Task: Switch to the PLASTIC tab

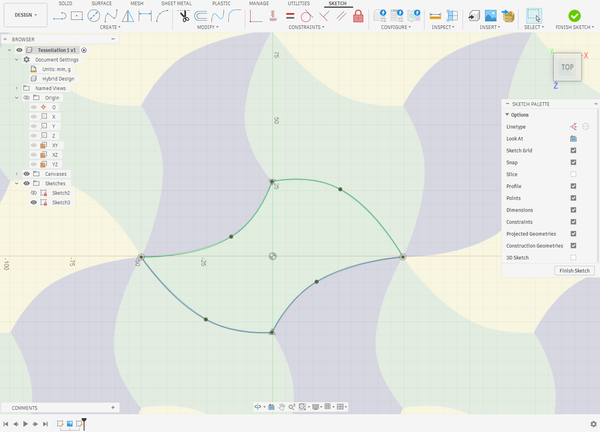Action: pos(221,3)
